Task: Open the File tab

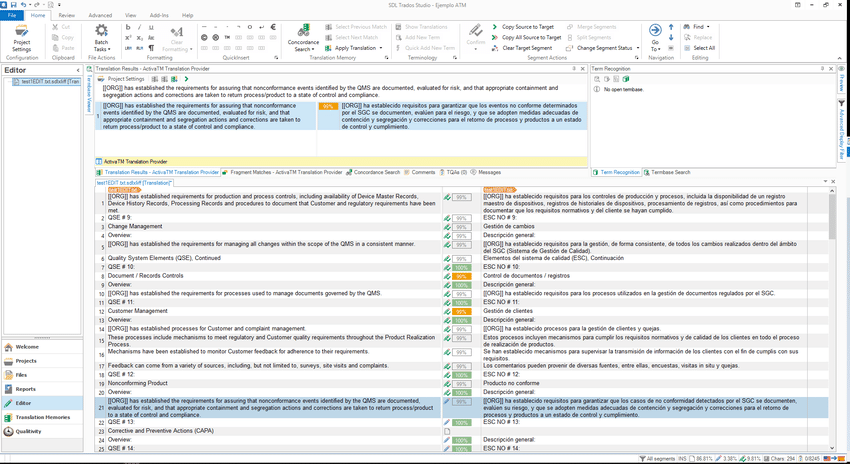Action: click(x=11, y=15)
